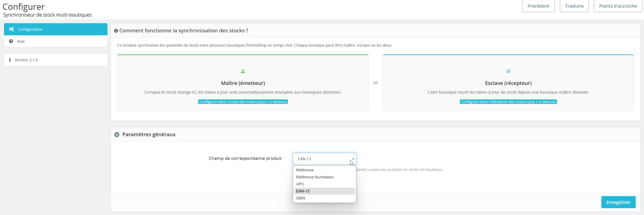Viewport: 644px width, 215px height.
Task: Click the Paramètres généraux gear icon
Action: point(117,135)
